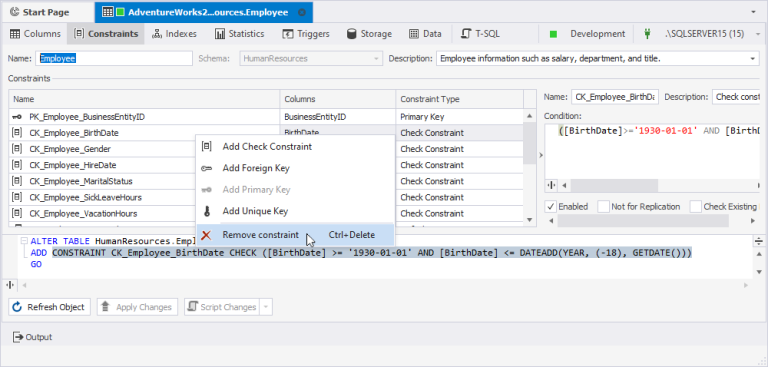768x367 pixels.
Task: Click the Script Changes button
Action: [x=221, y=307]
